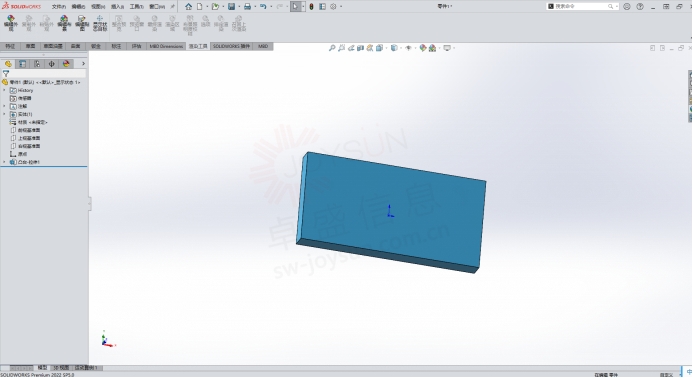
Task: Open the 视图 (View) menu
Action: coord(98,7)
